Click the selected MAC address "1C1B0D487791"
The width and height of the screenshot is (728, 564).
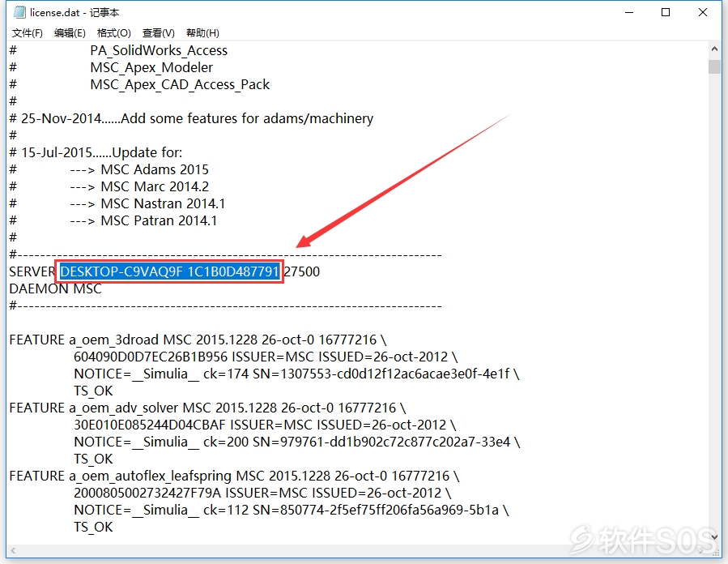[233, 271]
